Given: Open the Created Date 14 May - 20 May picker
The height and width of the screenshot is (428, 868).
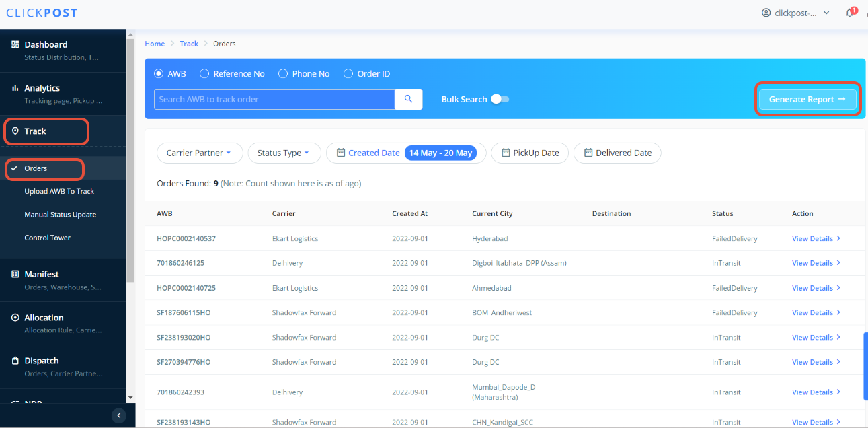Looking at the screenshot, I should [x=406, y=153].
